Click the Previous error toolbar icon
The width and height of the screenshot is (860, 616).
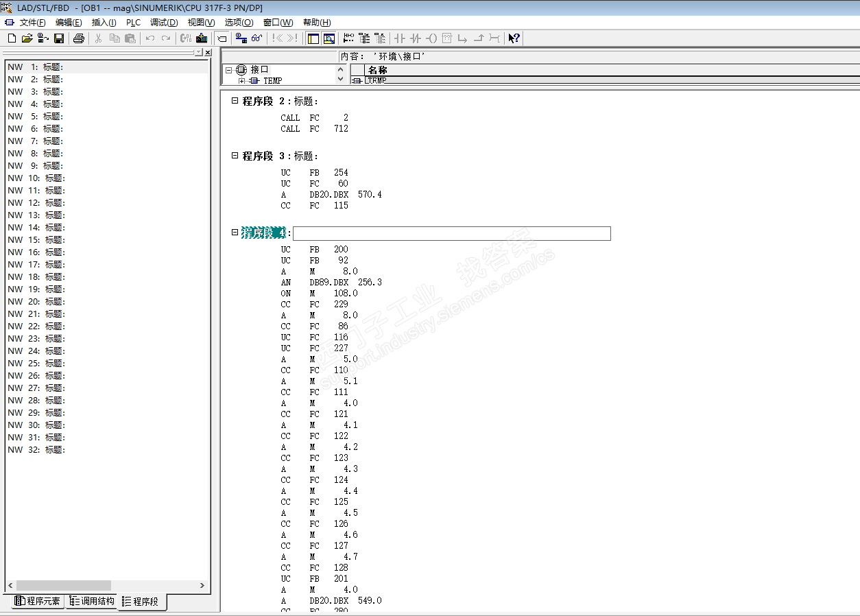(x=277, y=38)
